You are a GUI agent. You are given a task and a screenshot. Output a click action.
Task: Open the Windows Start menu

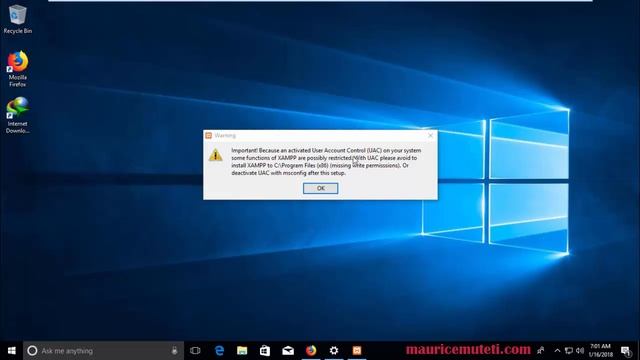pos(11,351)
